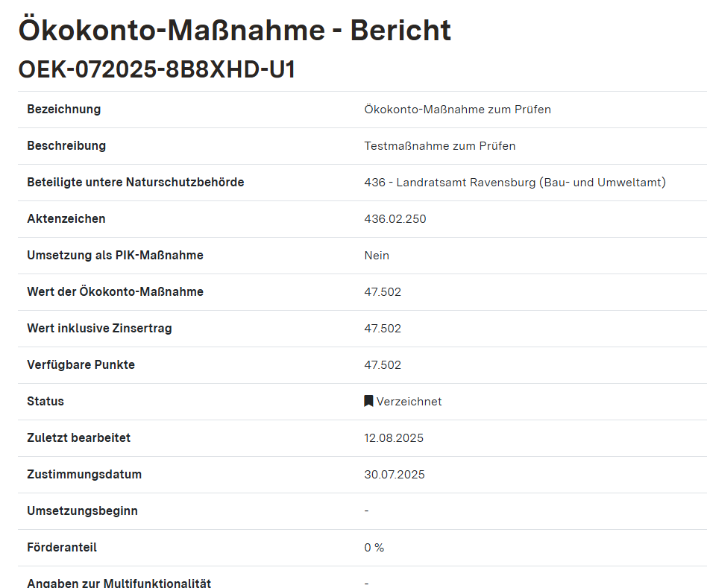
Task: Click the Status row label
Action: [45, 402]
